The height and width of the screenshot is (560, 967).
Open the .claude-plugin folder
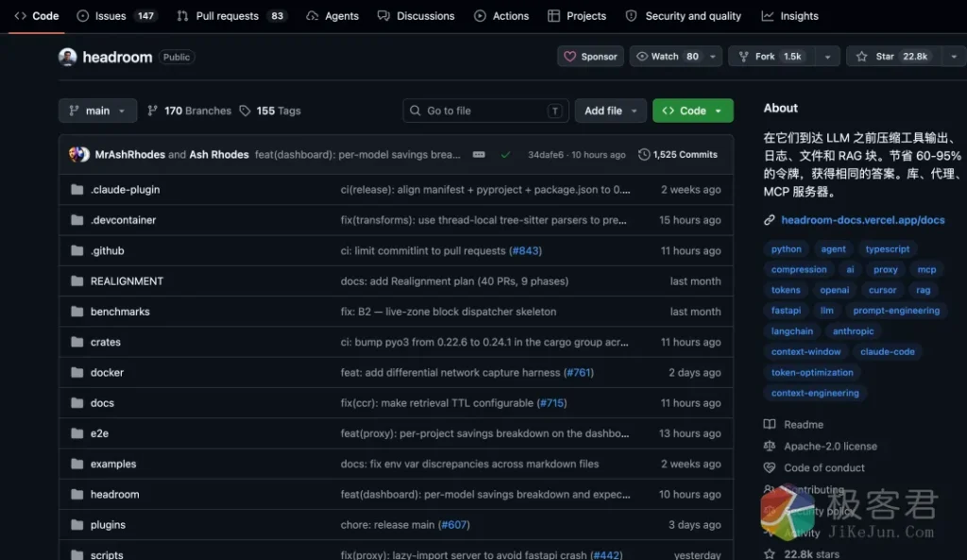(x=125, y=189)
